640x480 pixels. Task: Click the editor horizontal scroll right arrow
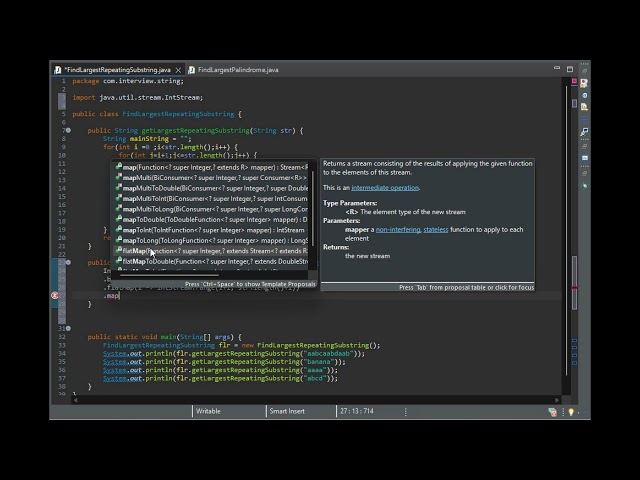tap(557, 400)
